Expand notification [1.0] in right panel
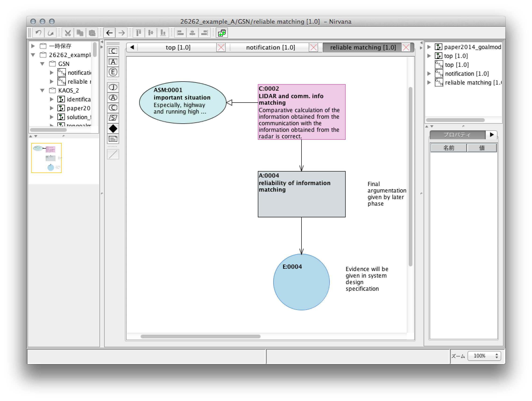 [x=429, y=73]
